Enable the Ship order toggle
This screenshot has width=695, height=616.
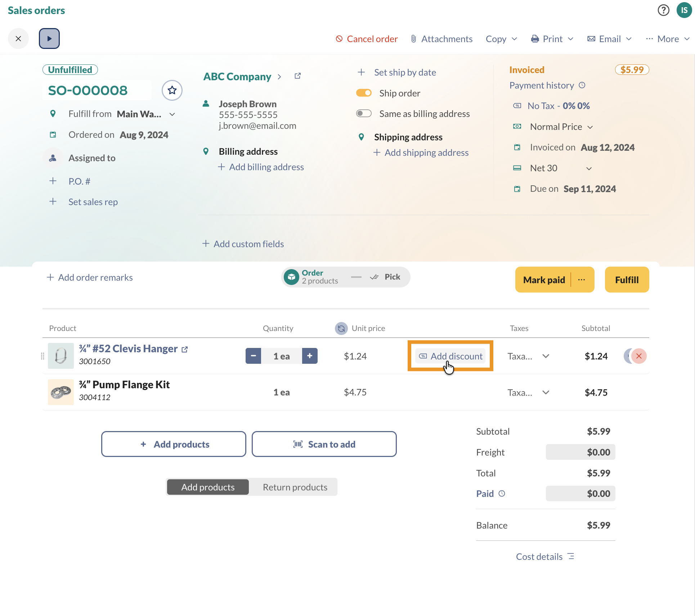click(364, 92)
